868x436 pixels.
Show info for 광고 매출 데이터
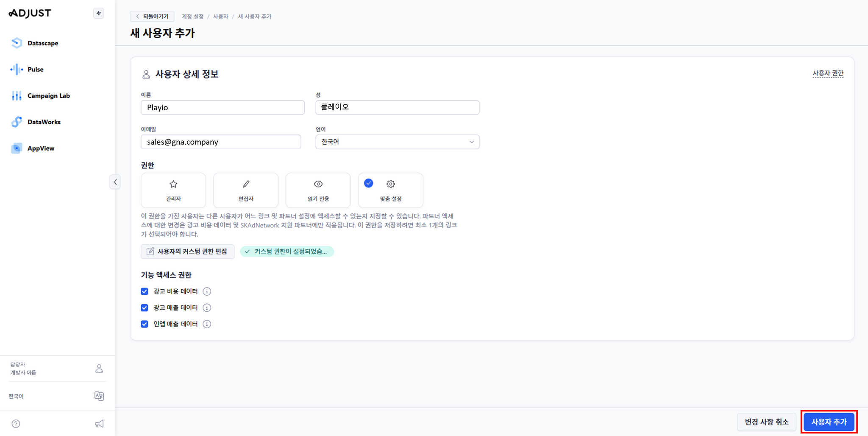coord(207,307)
